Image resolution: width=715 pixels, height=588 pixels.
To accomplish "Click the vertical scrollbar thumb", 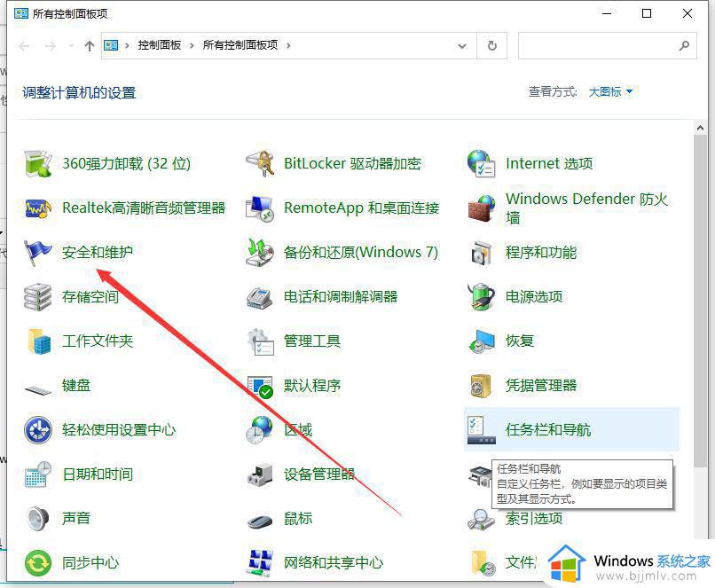I will (700, 302).
